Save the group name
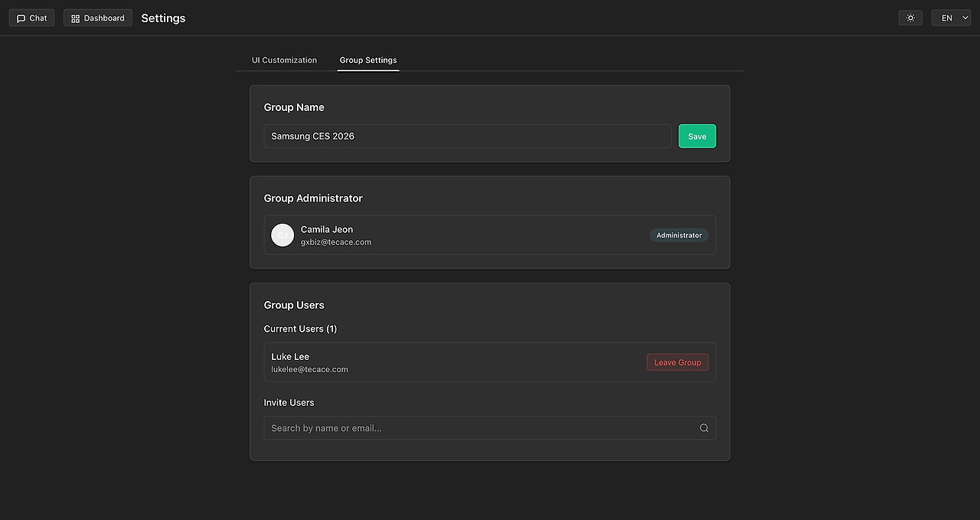980x520 pixels. [697, 136]
